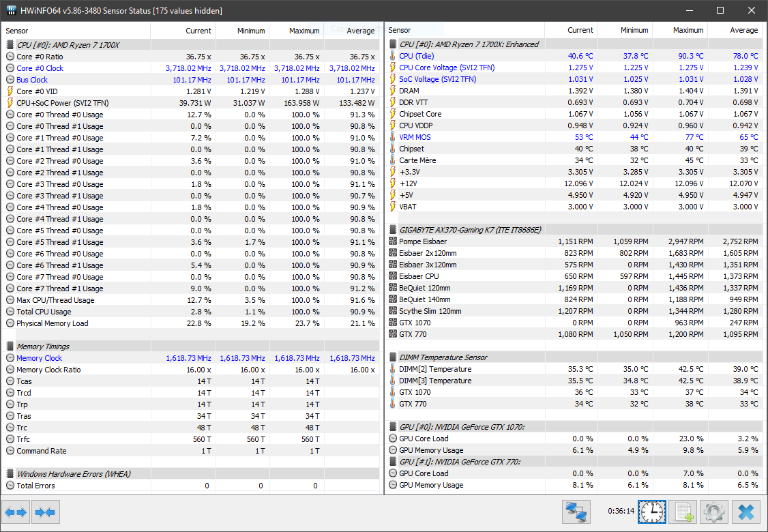Select the SoC Voltage (SVI2 TFN) row
Viewport: 768px width, 532px height.
(x=574, y=79)
